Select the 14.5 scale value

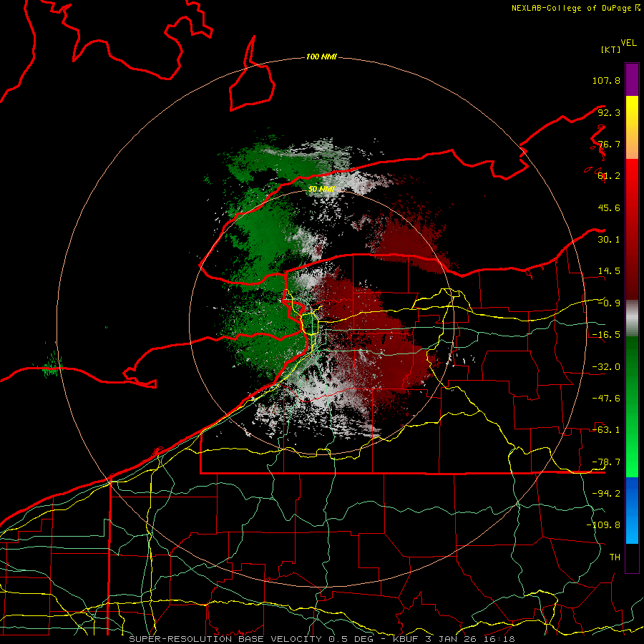(x=609, y=271)
